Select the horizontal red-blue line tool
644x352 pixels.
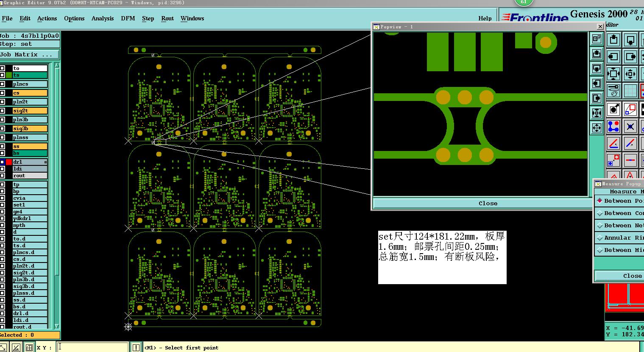click(x=630, y=160)
